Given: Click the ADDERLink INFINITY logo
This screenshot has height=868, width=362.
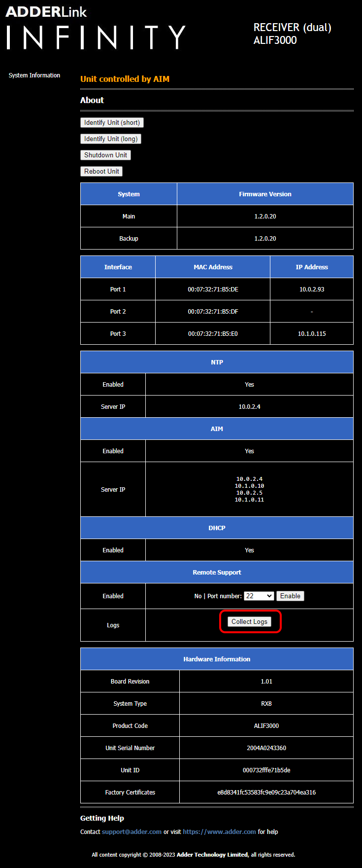Looking at the screenshot, I should 96,28.
